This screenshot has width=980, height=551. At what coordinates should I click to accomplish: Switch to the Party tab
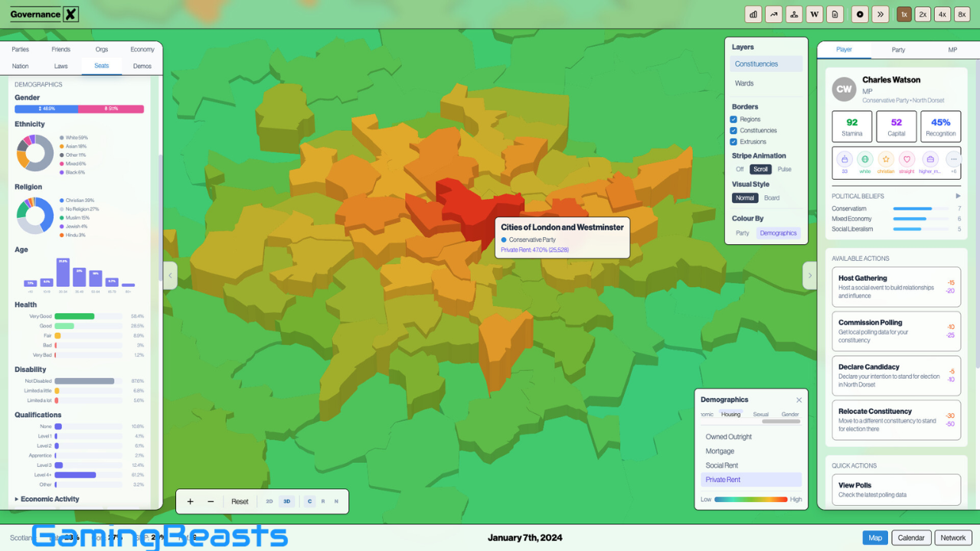(898, 50)
